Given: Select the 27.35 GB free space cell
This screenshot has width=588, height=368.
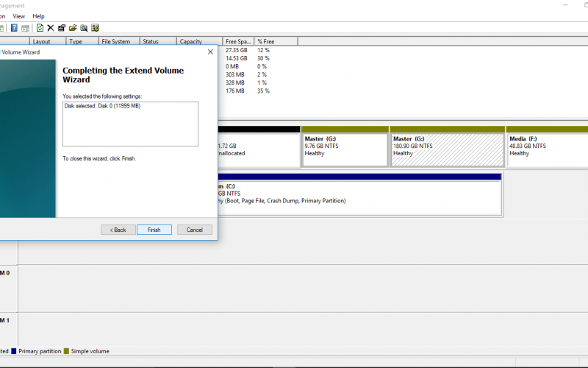Looking at the screenshot, I should click(x=237, y=50).
